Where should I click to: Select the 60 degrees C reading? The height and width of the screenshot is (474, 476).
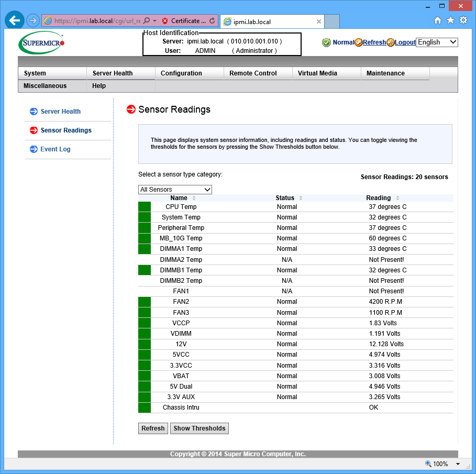(388, 238)
